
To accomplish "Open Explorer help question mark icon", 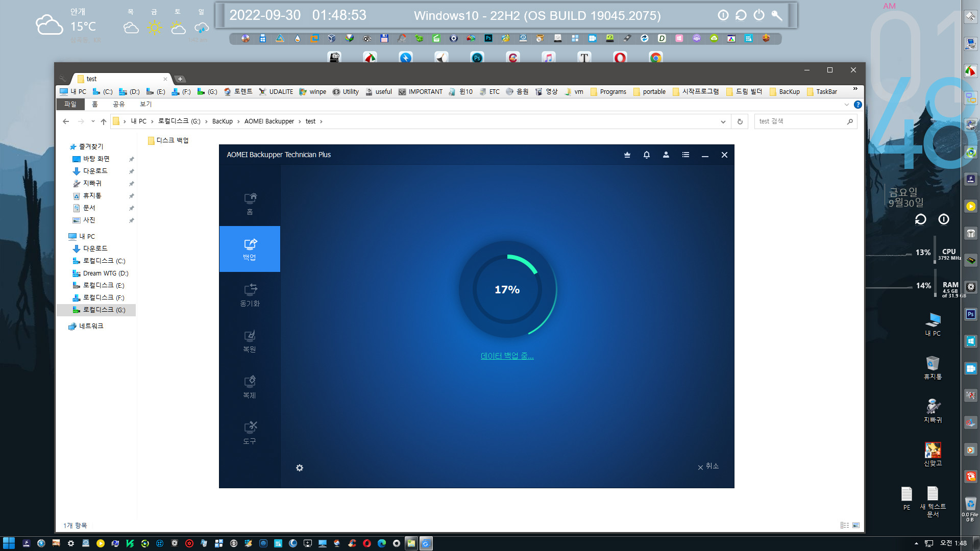I will (858, 105).
